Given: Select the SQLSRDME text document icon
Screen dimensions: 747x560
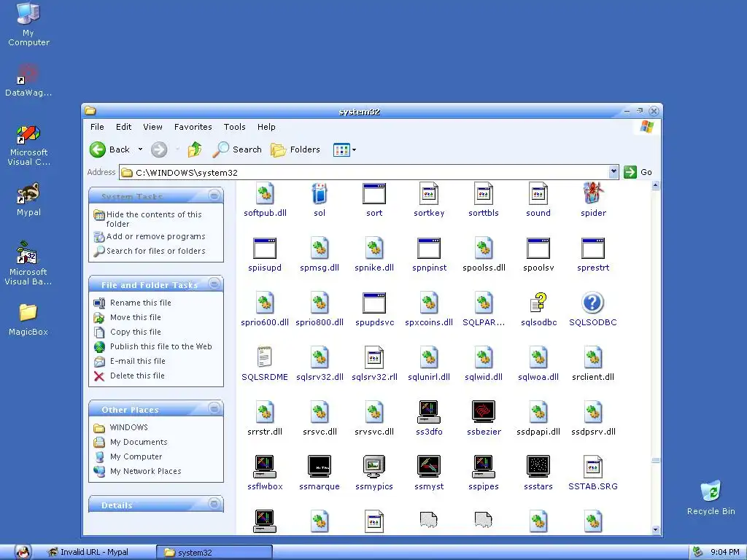Looking at the screenshot, I should pyautogui.click(x=264, y=357).
